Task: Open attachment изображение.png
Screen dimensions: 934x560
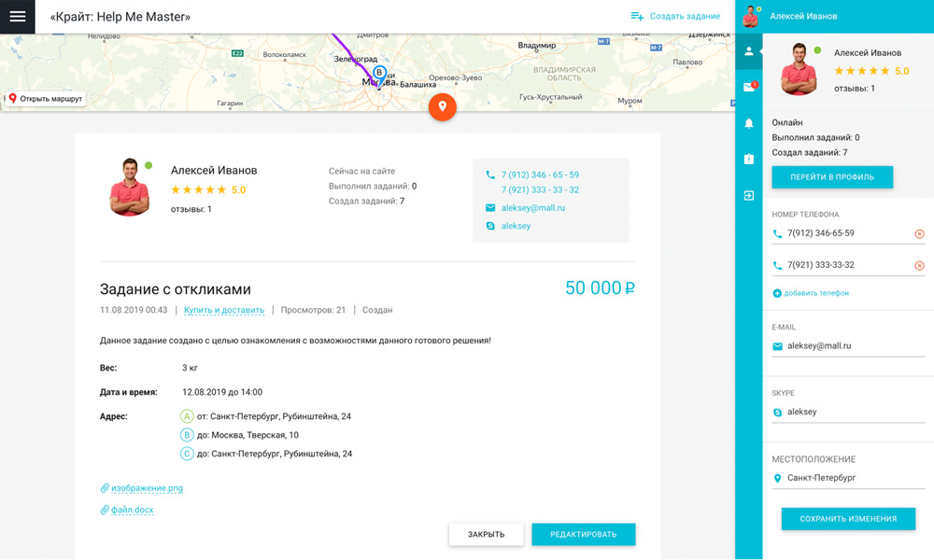Action: (x=147, y=488)
